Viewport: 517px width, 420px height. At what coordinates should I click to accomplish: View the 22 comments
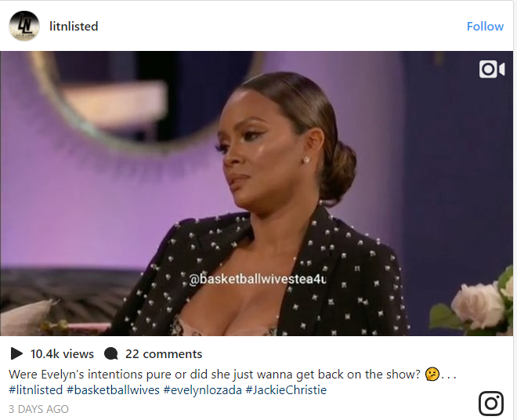pyautogui.click(x=164, y=354)
